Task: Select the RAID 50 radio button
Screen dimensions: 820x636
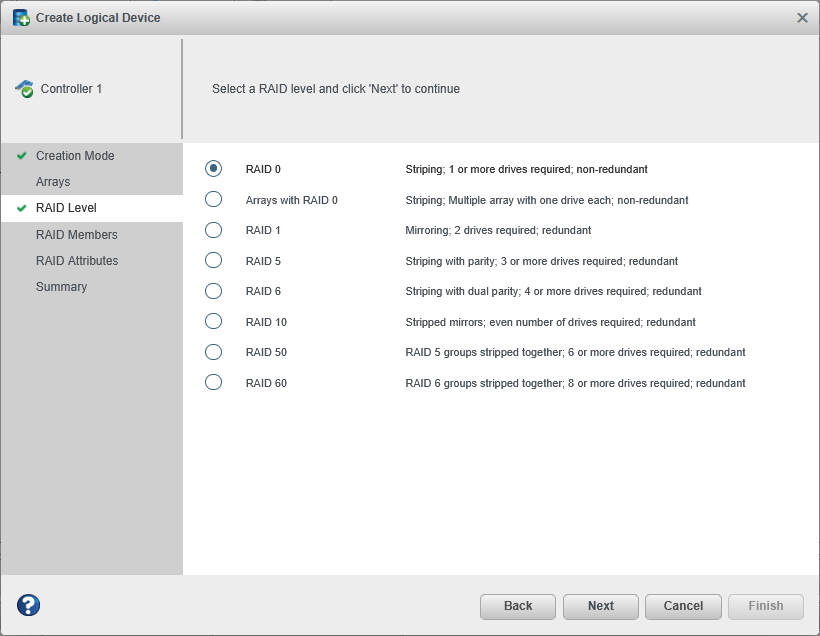Action: click(x=213, y=352)
